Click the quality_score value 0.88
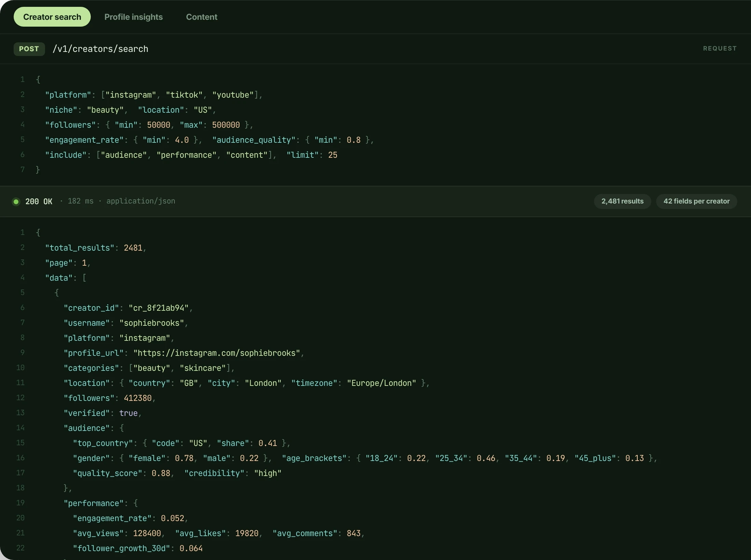 pyautogui.click(x=161, y=473)
